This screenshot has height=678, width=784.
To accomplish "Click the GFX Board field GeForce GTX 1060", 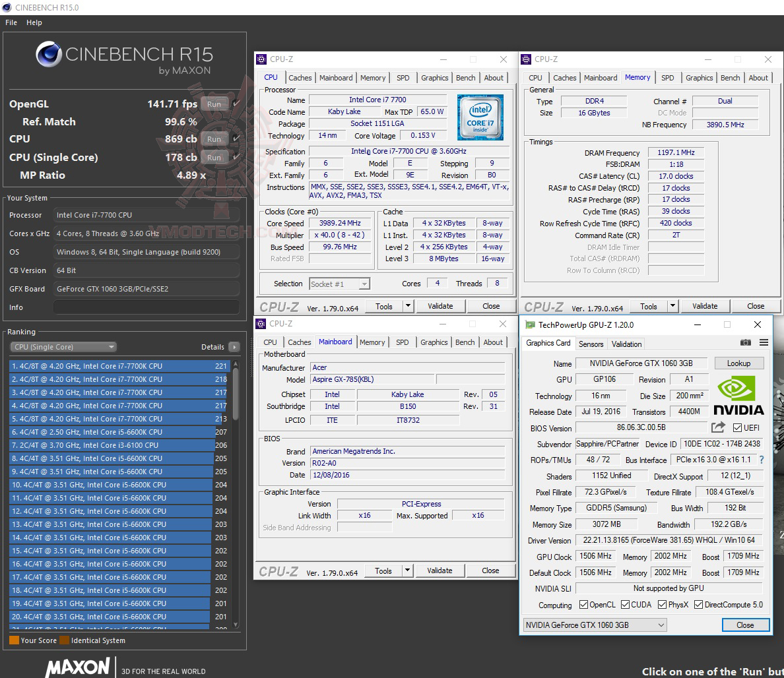I will click(x=146, y=289).
